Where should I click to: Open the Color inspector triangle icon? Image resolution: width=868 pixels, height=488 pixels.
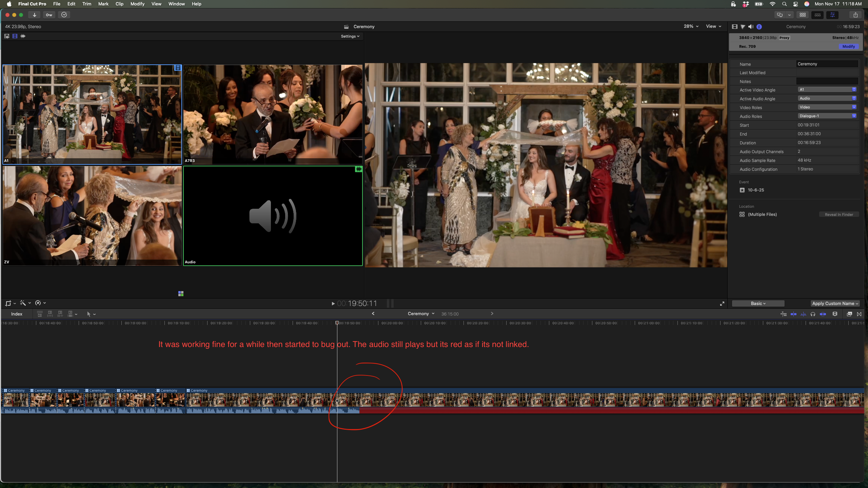743,27
